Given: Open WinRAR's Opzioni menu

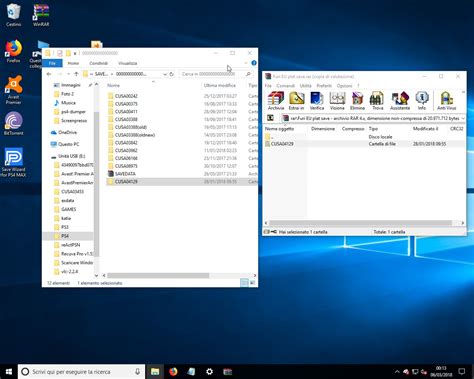Looking at the screenshot, I should 344,86.
